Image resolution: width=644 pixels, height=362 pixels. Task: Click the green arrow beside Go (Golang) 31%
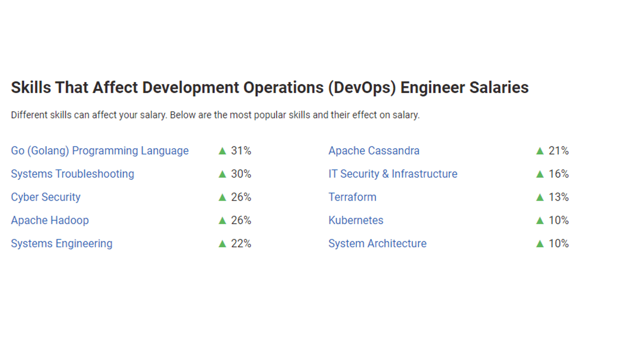point(222,151)
